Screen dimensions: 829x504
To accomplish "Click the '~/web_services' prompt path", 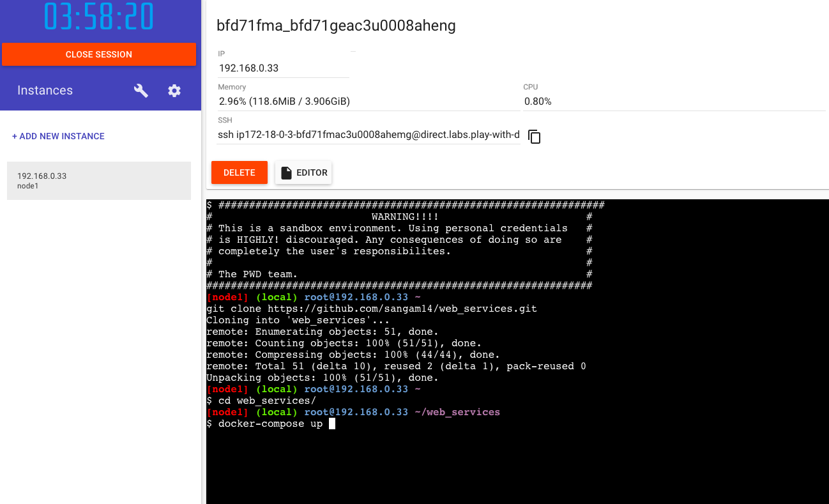I will (457, 412).
